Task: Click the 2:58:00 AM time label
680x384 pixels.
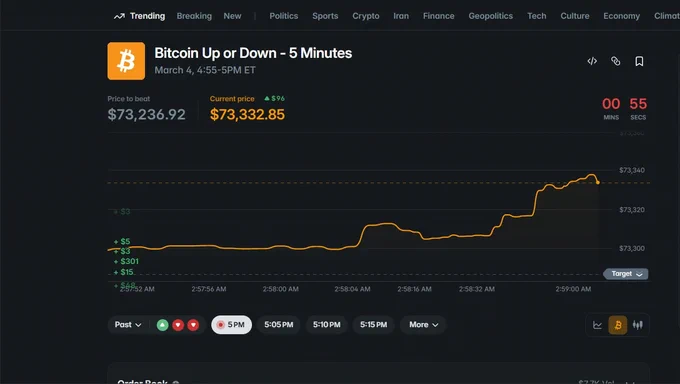Action: 281,289
